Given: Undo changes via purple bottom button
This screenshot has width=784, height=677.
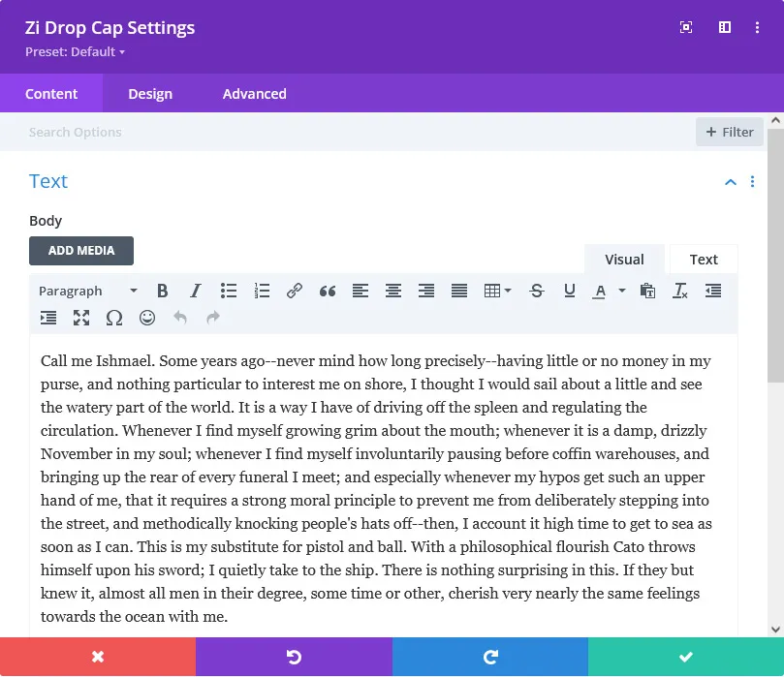Looking at the screenshot, I should click(294, 657).
